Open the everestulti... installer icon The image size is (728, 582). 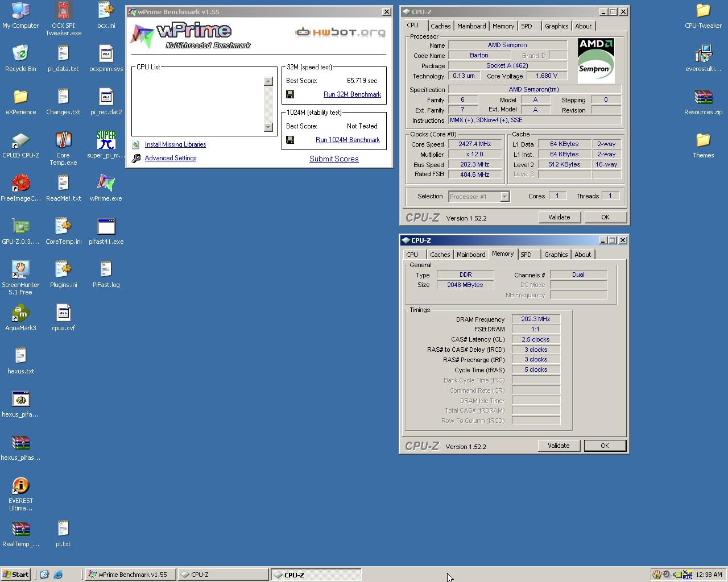(x=703, y=58)
